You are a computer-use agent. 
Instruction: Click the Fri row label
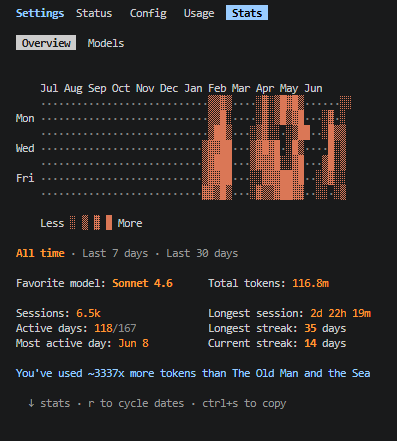[x=25, y=178]
